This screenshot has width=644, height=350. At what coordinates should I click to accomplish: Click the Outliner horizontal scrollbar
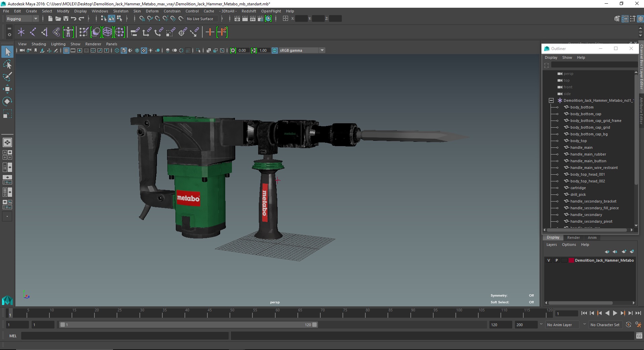[587, 230]
